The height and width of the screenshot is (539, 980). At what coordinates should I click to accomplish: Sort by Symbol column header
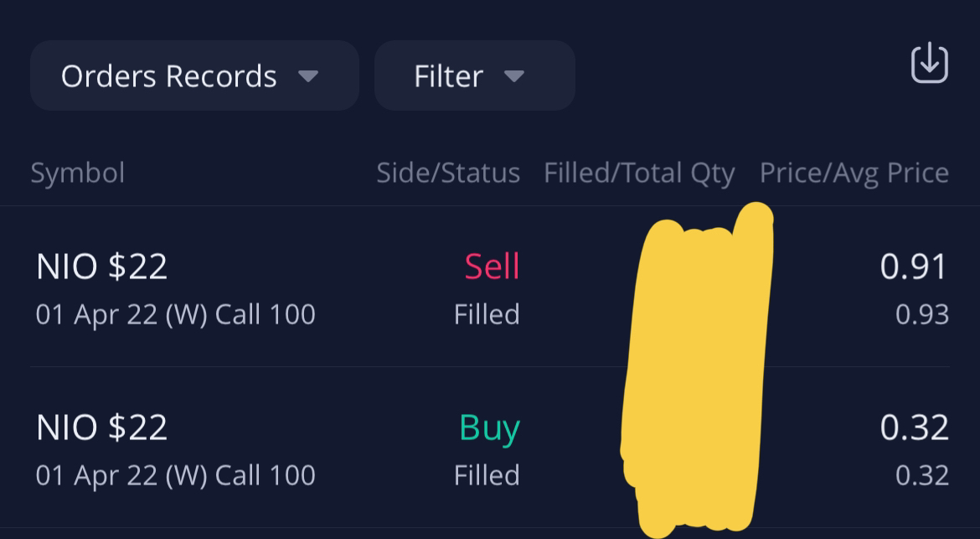coord(78,173)
